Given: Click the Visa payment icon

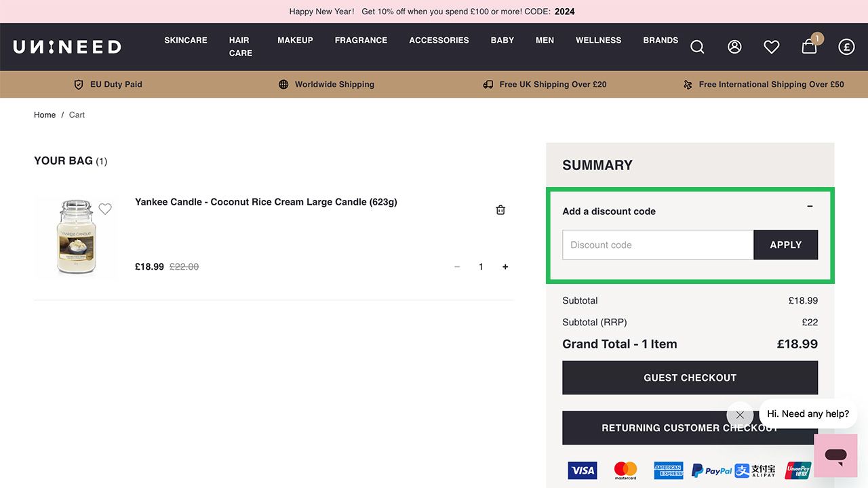Looking at the screenshot, I should click(x=583, y=470).
